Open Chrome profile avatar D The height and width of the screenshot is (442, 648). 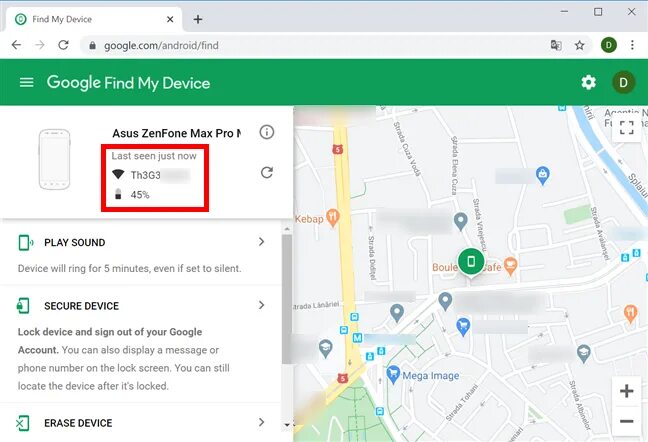tap(608, 45)
